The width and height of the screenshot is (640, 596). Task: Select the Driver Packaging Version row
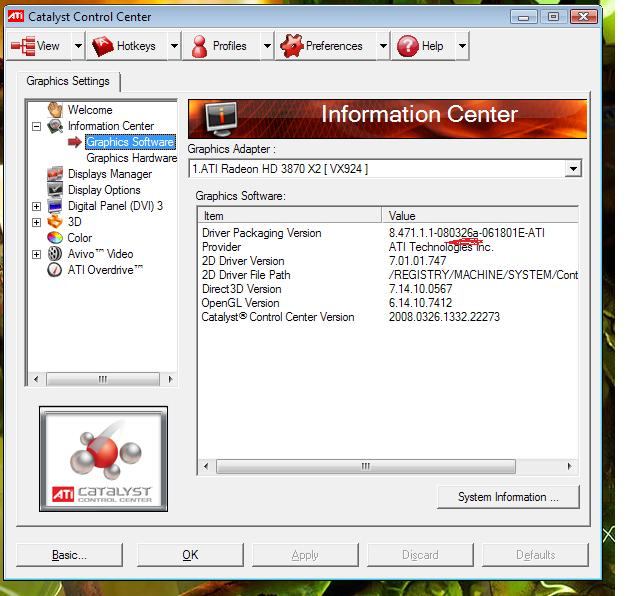[x=388, y=233]
